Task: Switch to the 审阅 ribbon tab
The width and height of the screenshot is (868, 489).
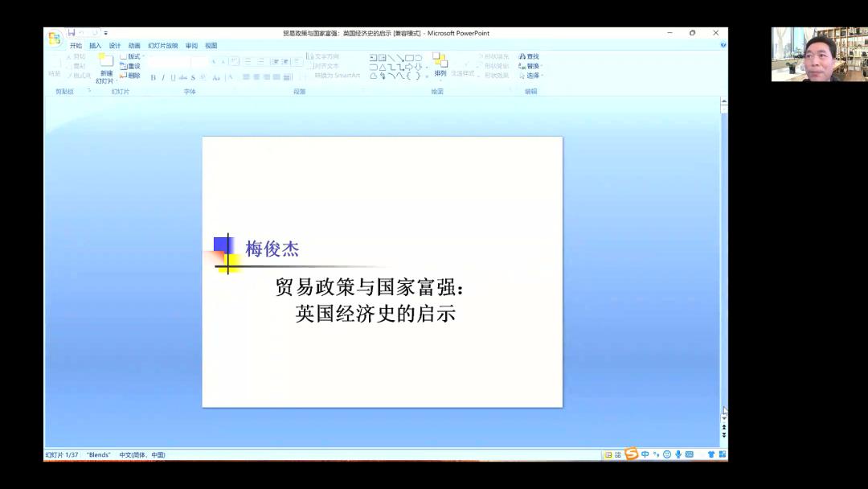Action: [x=191, y=45]
